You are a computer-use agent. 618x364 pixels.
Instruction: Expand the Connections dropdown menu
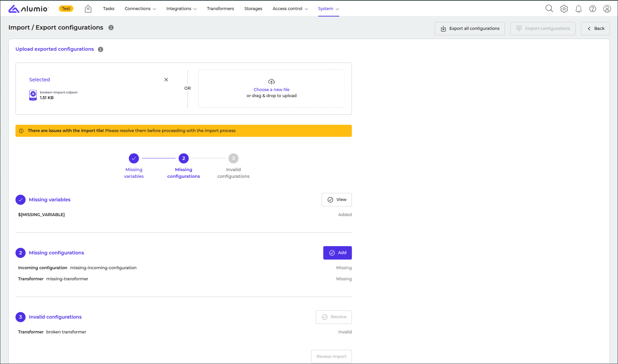[140, 9]
